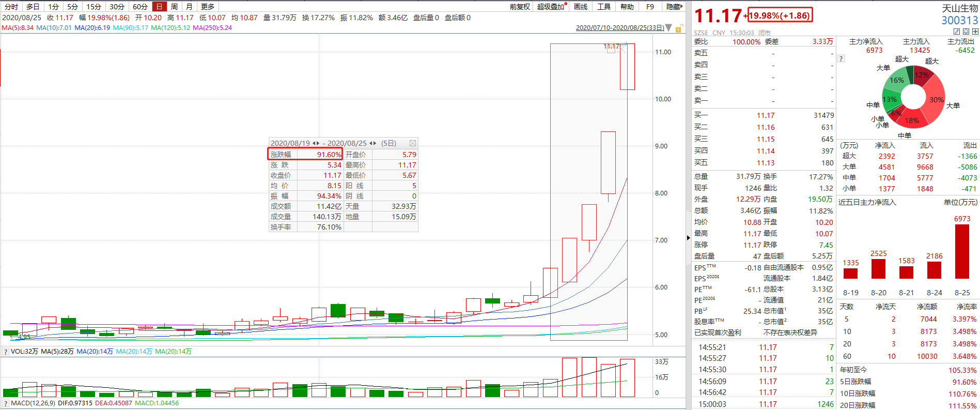Close the interval statistics popup

click(412, 143)
